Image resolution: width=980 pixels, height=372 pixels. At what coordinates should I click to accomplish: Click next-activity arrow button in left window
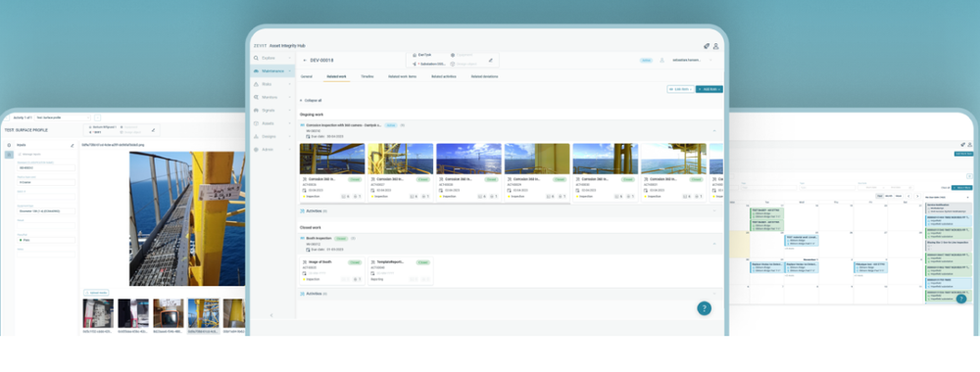pos(97,117)
